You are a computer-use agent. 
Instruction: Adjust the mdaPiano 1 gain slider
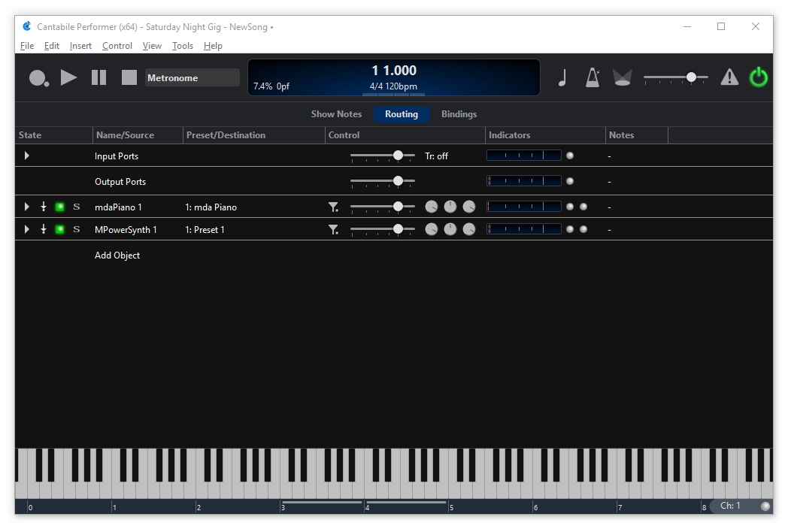tap(383, 207)
